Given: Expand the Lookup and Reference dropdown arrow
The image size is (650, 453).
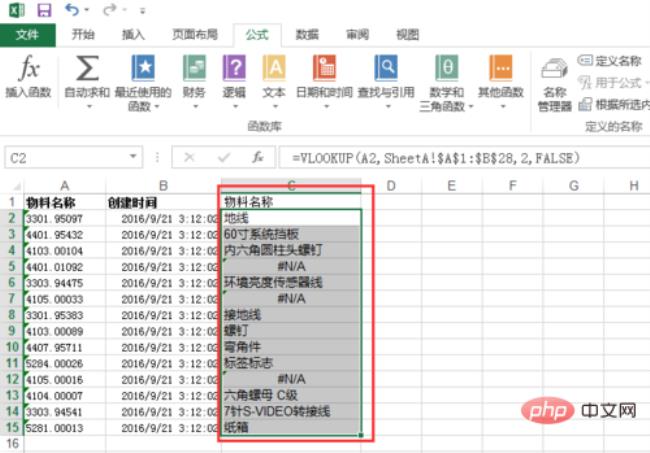Looking at the screenshot, I should pyautogui.click(x=388, y=107).
